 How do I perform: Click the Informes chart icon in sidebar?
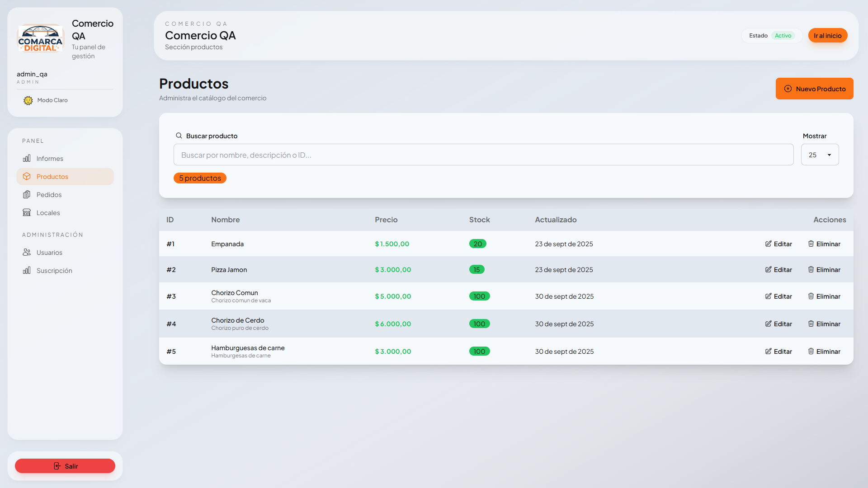point(27,158)
